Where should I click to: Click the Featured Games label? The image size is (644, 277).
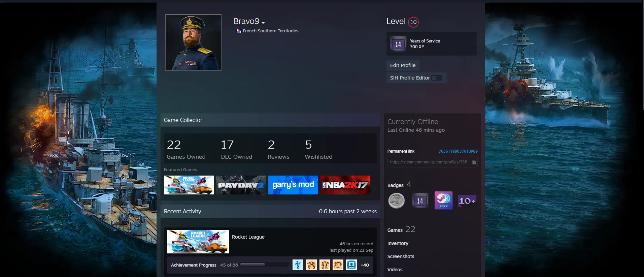(x=180, y=170)
